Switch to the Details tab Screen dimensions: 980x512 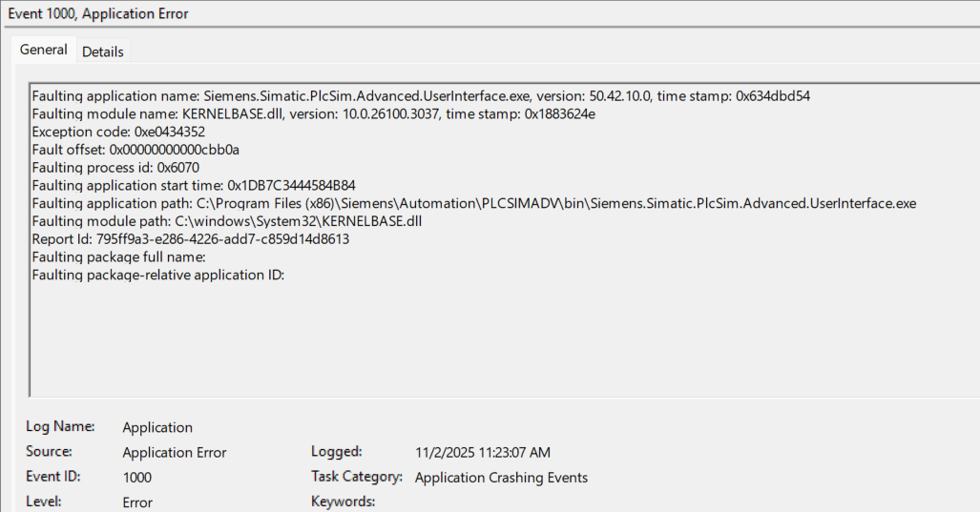[103, 51]
